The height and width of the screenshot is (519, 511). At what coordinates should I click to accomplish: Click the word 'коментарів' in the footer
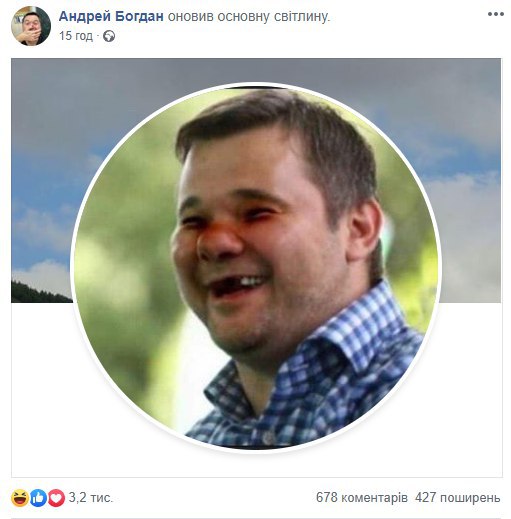click(374, 498)
